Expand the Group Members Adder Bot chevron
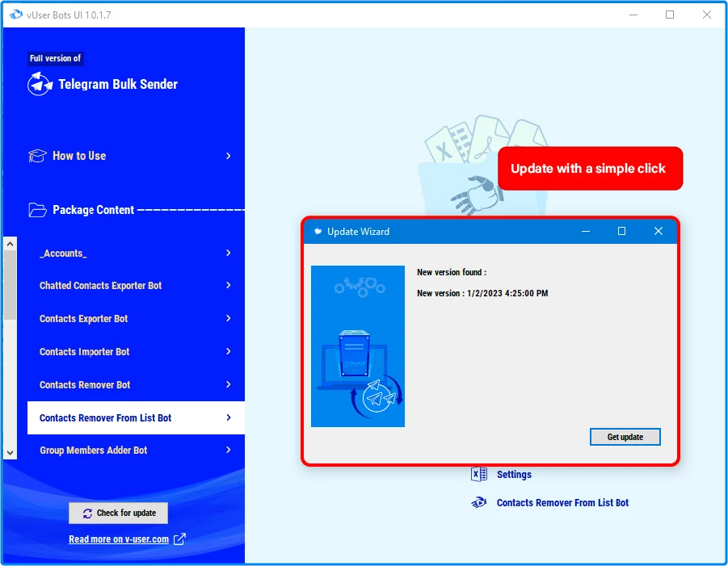The height and width of the screenshot is (566, 728). tap(229, 450)
